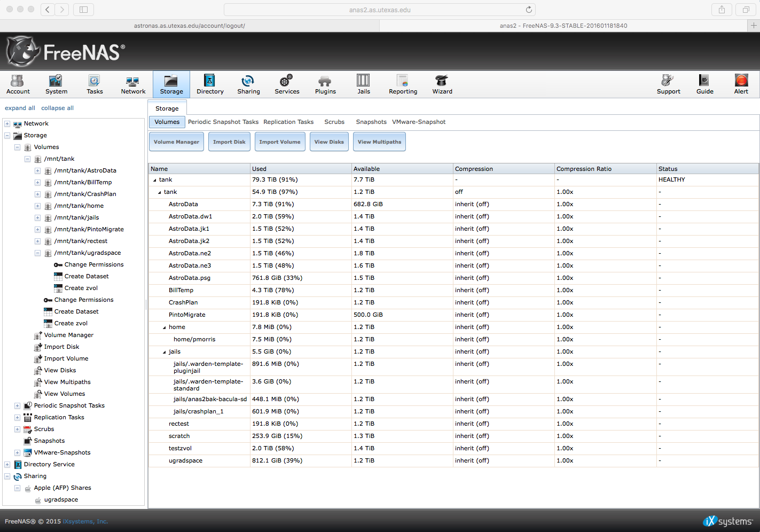The height and width of the screenshot is (532, 760).
Task: Sort table by Used column header
Action: click(301, 169)
